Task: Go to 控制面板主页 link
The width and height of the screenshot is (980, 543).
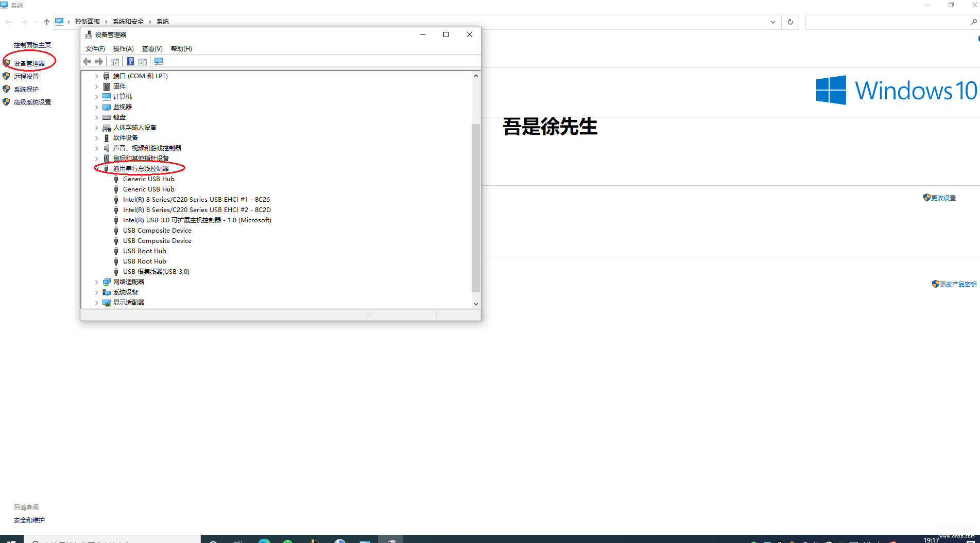Action: click(32, 45)
